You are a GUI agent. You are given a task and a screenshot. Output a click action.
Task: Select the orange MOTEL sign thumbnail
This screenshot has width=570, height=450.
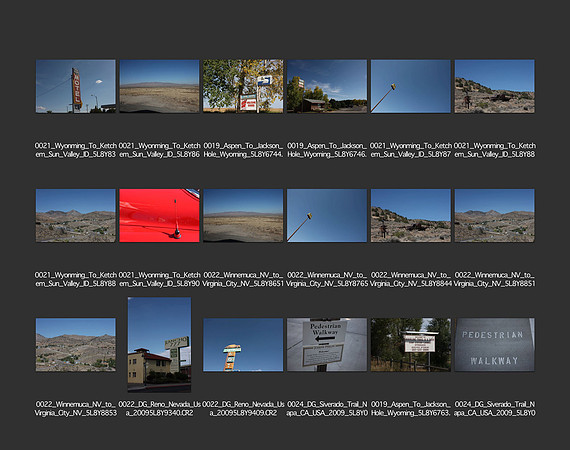pyautogui.click(x=76, y=86)
